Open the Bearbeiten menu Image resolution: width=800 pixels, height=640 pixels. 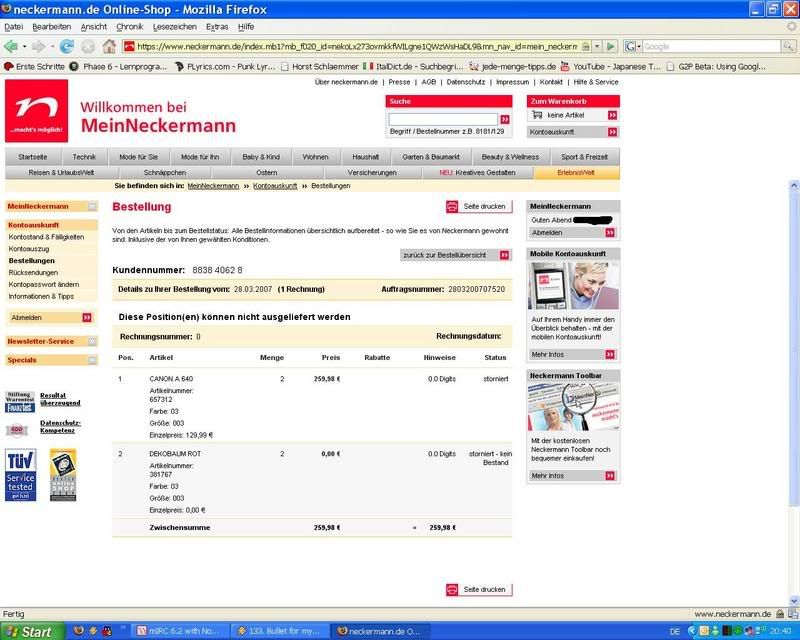[52, 27]
